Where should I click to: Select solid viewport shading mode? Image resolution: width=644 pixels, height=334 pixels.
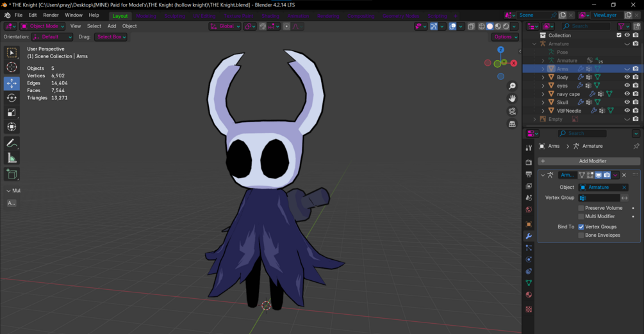[490, 26]
